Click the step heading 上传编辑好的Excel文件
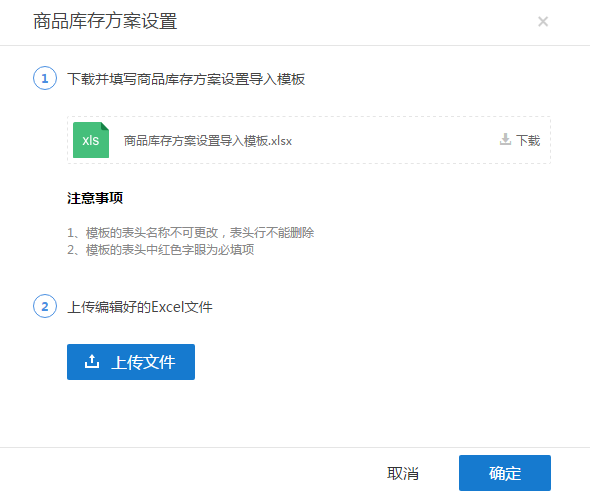 click(140, 307)
